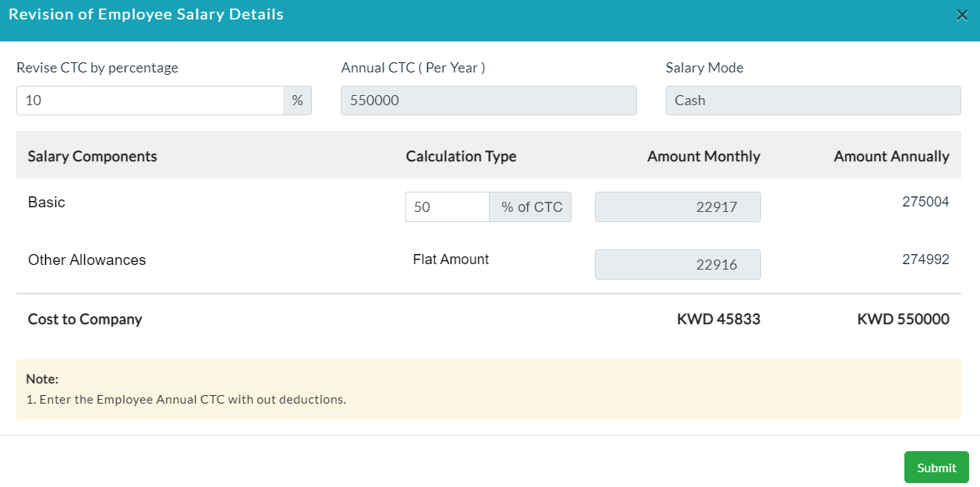
Task: Click the monthly total 'KWD 45833'
Action: tap(718, 319)
